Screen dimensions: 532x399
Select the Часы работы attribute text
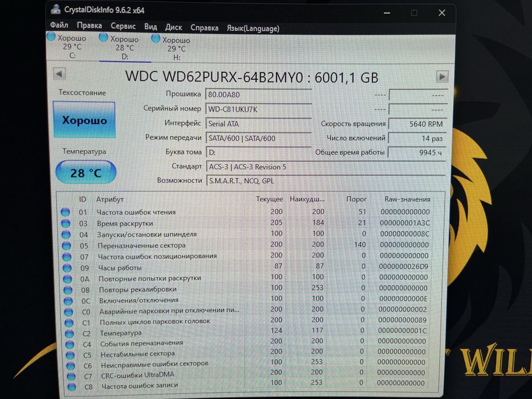tap(120, 267)
